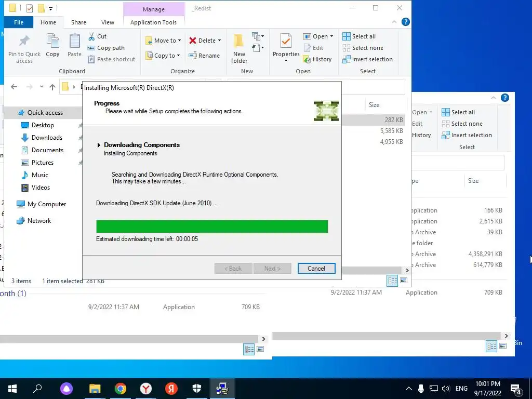Click the disabled Back button in DirectX setup

(x=233, y=269)
